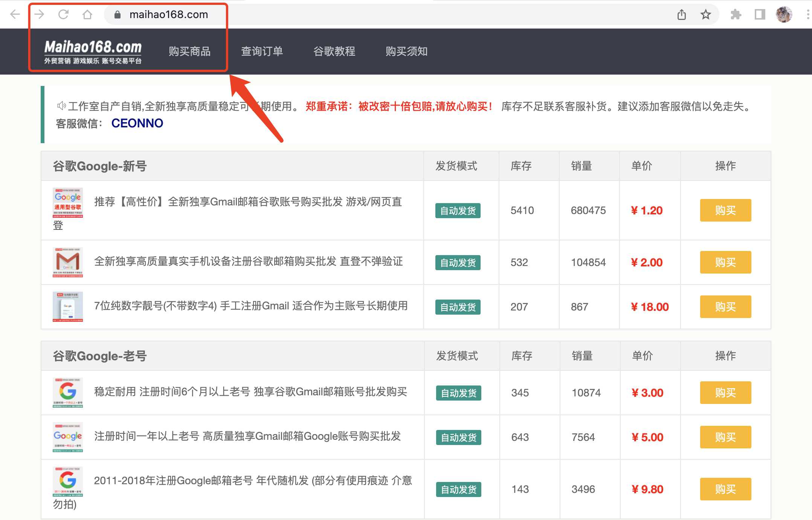Viewport: 812px width, 520px height.
Task: Click 自动发货 badge in ¥1.20 row
Action: click(x=458, y=211)
